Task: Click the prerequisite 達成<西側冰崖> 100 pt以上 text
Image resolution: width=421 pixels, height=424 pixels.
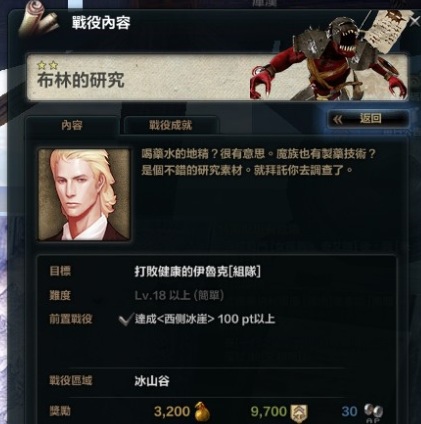Action: pyautogui.click(x=205, y=319)
